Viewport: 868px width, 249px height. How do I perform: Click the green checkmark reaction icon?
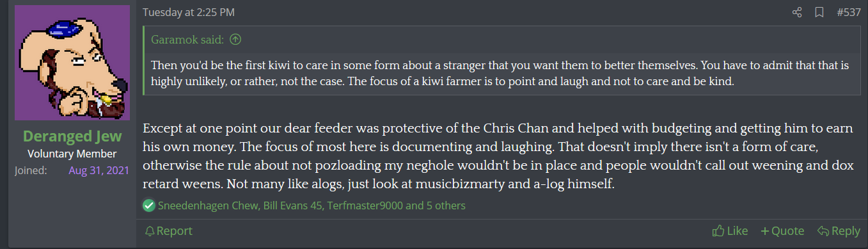click(149, 205)
